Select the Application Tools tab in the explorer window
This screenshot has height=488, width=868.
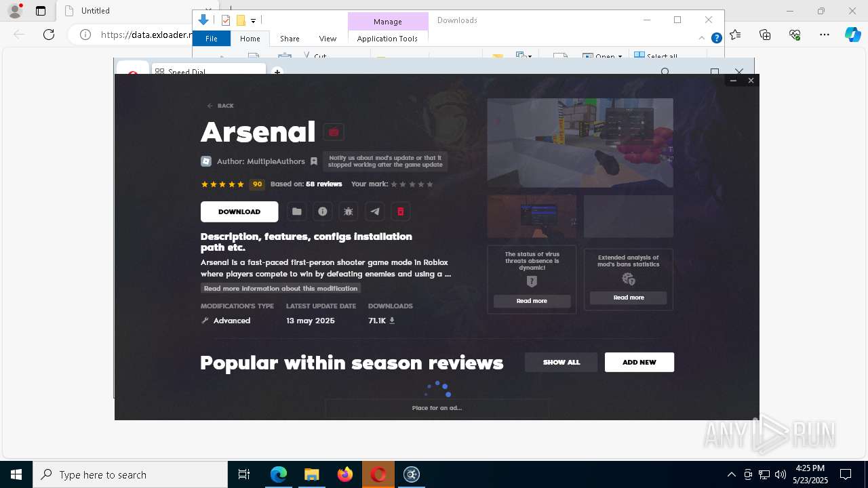pyautogui.click(x=387, y=39)
